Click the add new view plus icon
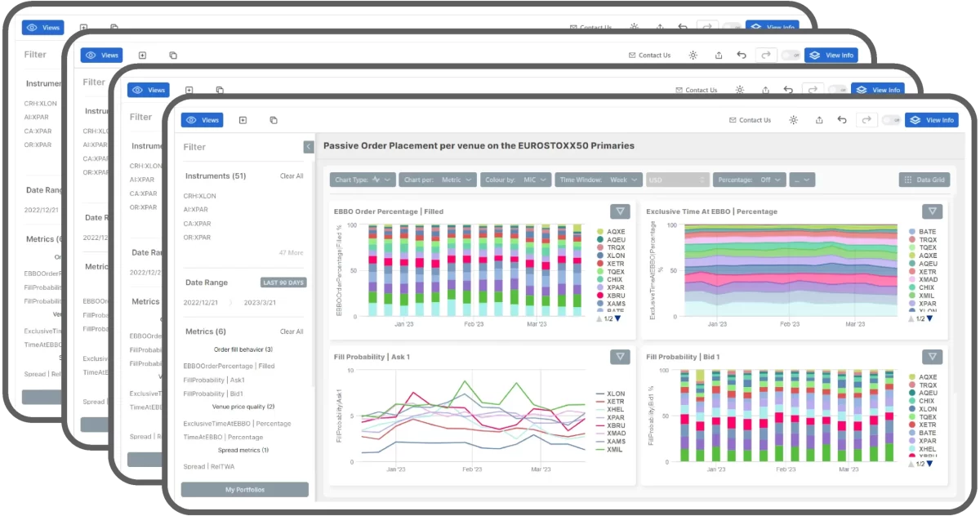This screenshot has width=980, height=516. pos(243,120)
